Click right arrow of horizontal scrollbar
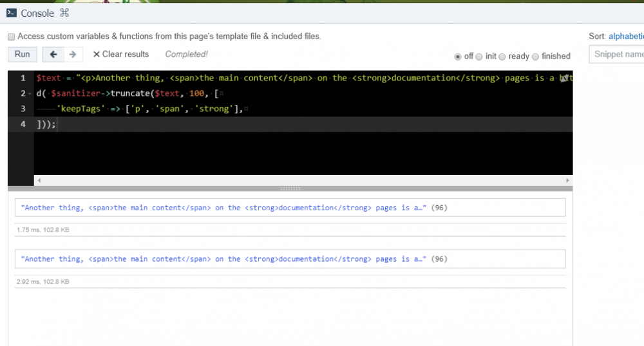The image size is (644, 346). coord(567,181)
